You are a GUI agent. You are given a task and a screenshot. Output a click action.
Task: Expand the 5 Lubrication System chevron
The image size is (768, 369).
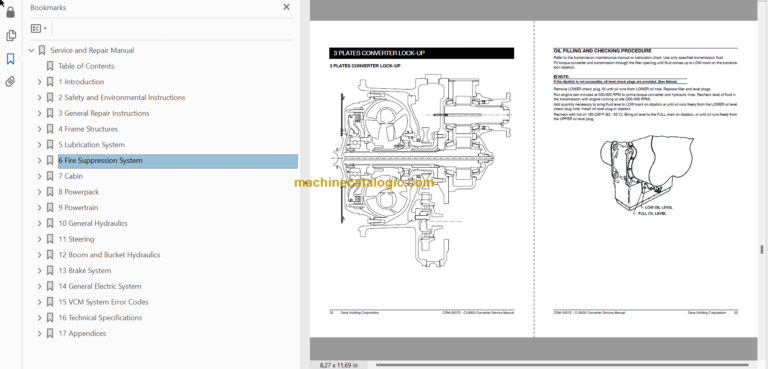(x=40, y=145)
